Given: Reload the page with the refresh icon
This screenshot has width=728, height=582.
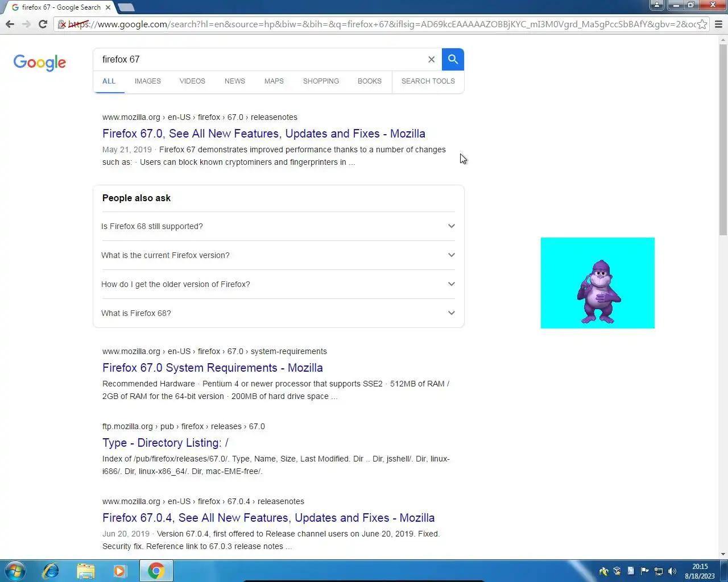Looking at the screenshot, I should tap(43, 24).
